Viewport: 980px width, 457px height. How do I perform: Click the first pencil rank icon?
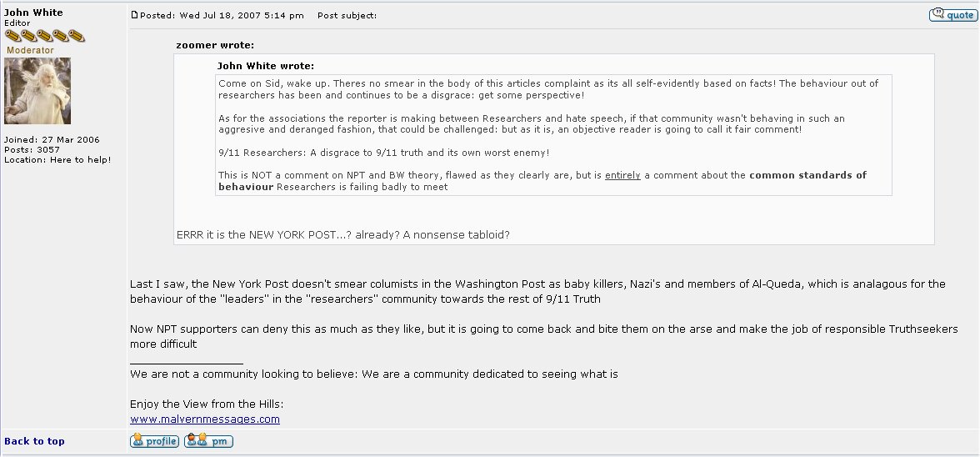point(12,36)
